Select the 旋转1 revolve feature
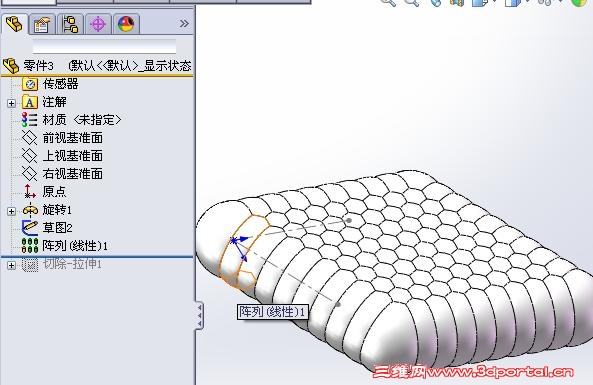Screen dimensions: 593x385 click(47, 210)
